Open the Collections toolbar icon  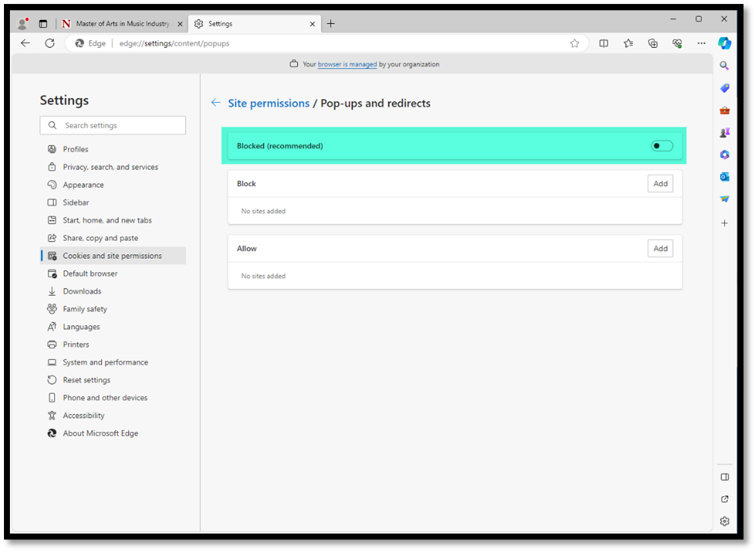click(653, 43)
